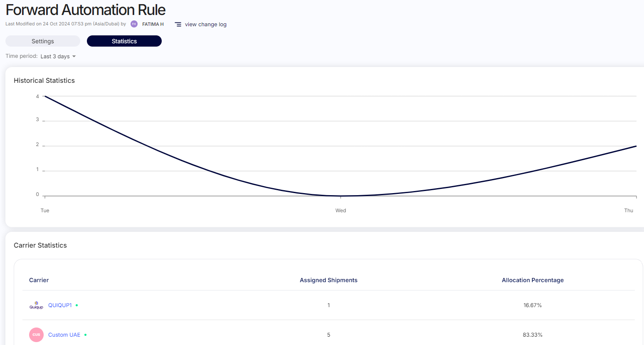The height and width of the screenshot is (345, 644).
Task: Click the 83.33% allocation value
Action: click(x=533, y=335)
